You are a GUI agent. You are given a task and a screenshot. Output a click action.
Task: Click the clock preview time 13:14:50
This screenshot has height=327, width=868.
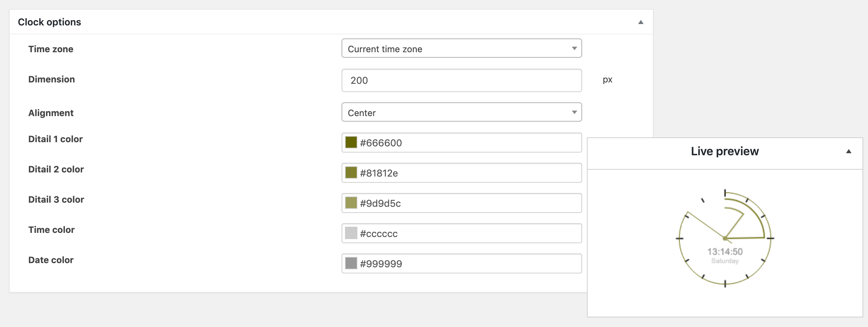(x=725, y=252)
